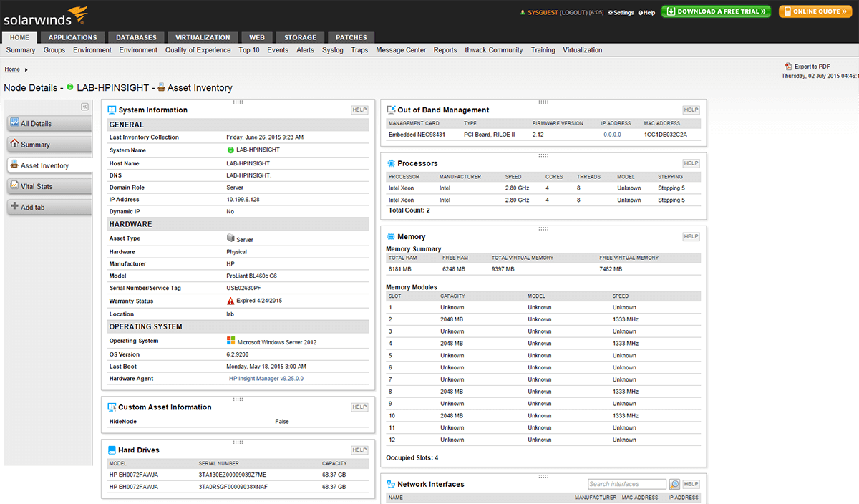This screenshot has height=504, width=859.
Task: Click the Home breadcrumb arrow
Action: point(26,69)
